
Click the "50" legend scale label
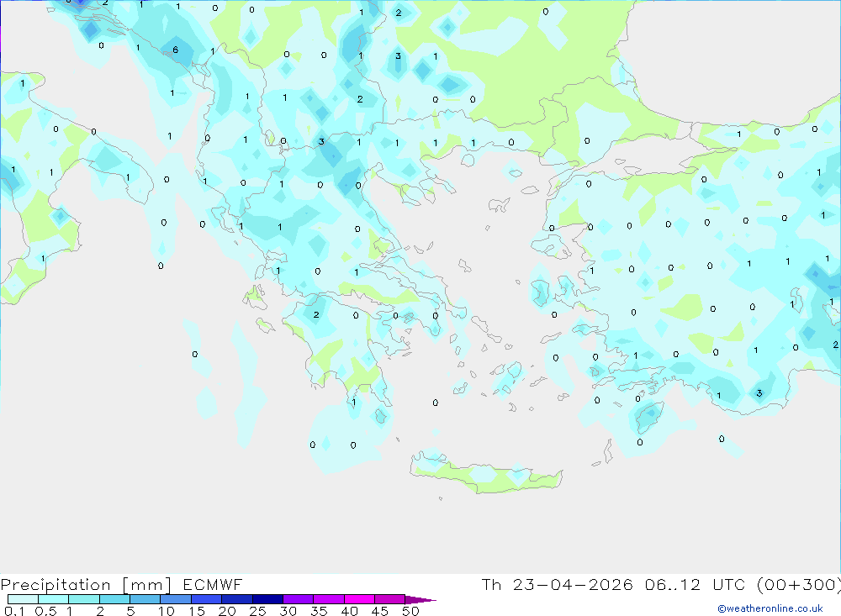click(x=410, y=611)
